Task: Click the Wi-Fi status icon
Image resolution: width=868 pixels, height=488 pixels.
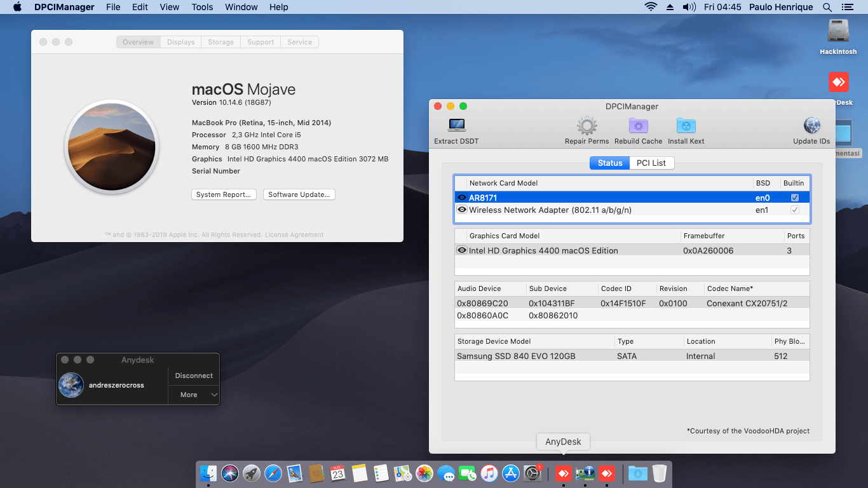Action: point(651,7)
